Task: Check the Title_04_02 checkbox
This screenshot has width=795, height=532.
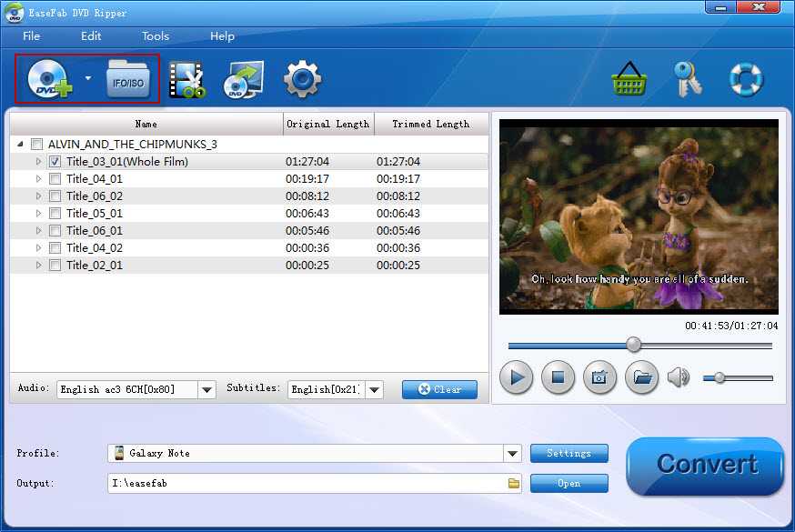Action: (55, 247)
